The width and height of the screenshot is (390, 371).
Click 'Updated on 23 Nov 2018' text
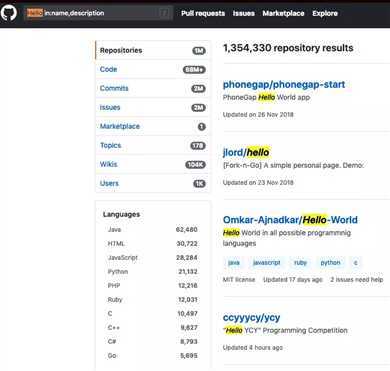(x=258, y=183)
